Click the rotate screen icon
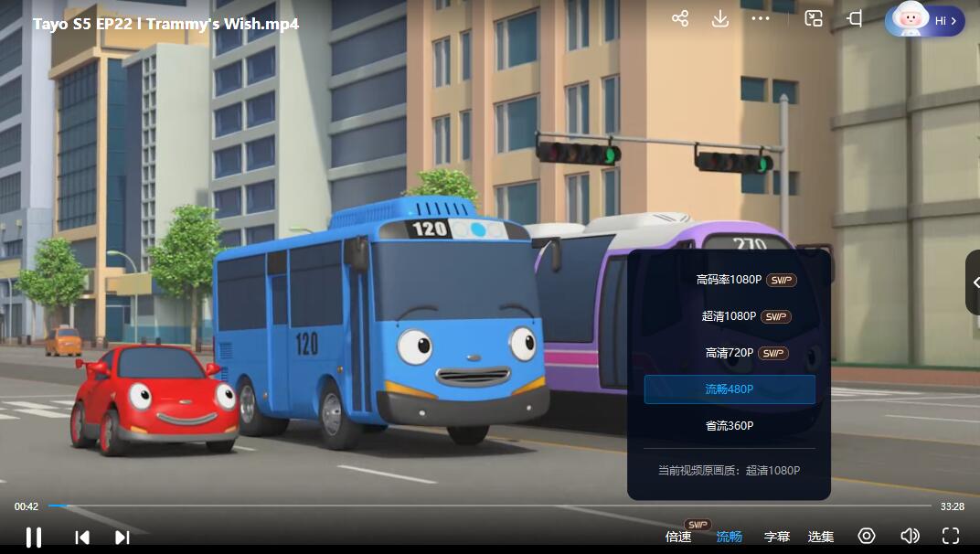The image size is (980, 554). pyautogui.click(x=855, y=19)
